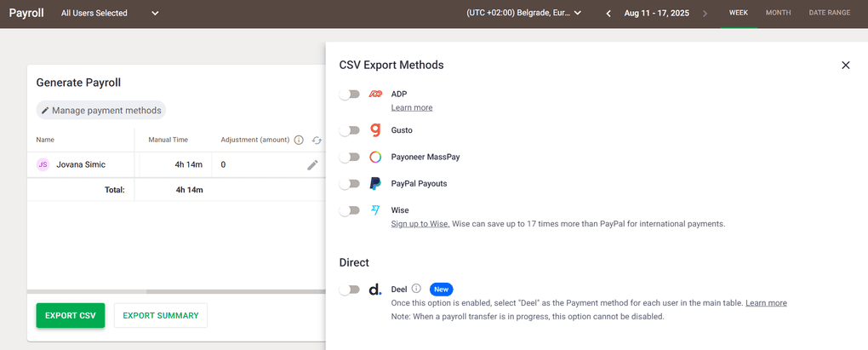Click the PayPal Payouts label
868x350 pixels.
[x=419, y=184]
